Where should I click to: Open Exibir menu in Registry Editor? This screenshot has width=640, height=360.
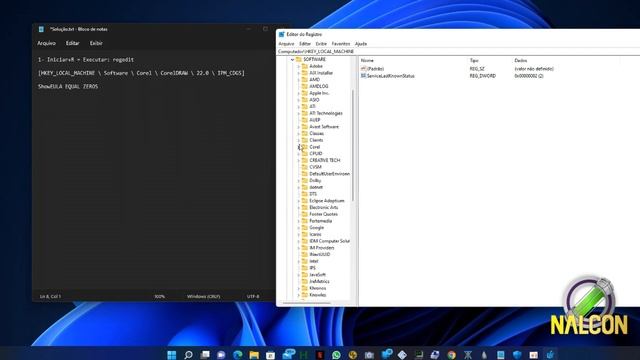coord(321,44)
